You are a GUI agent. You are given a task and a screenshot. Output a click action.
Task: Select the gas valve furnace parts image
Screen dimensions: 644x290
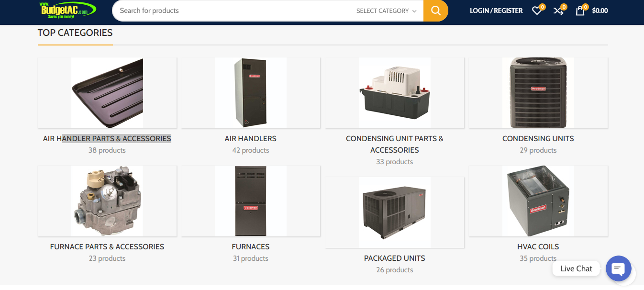point(107,201)
